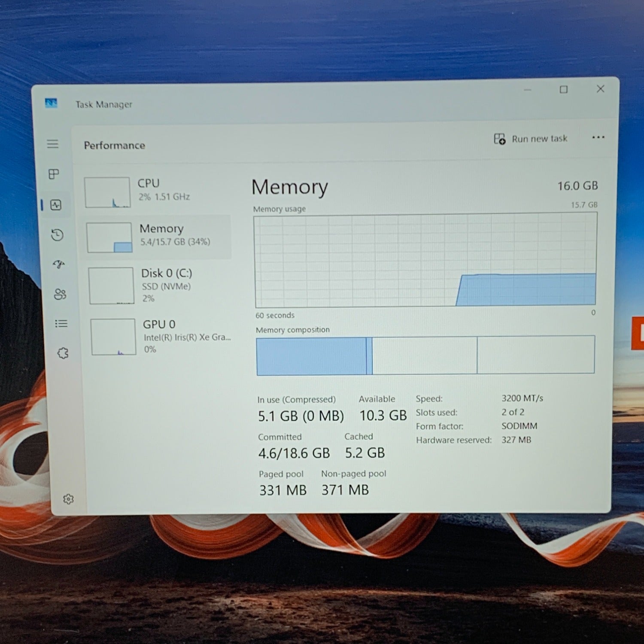Go to the Processes page icon
644x644 pixels.
[x=54, y=174]
